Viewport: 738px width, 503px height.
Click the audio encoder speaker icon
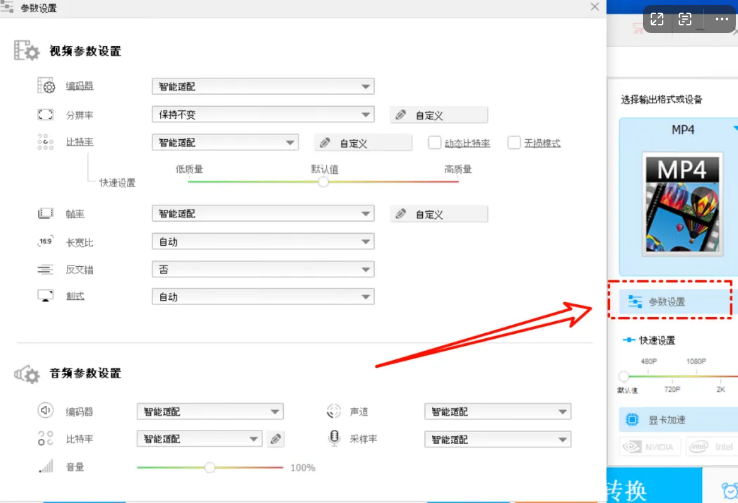(45, 410)
